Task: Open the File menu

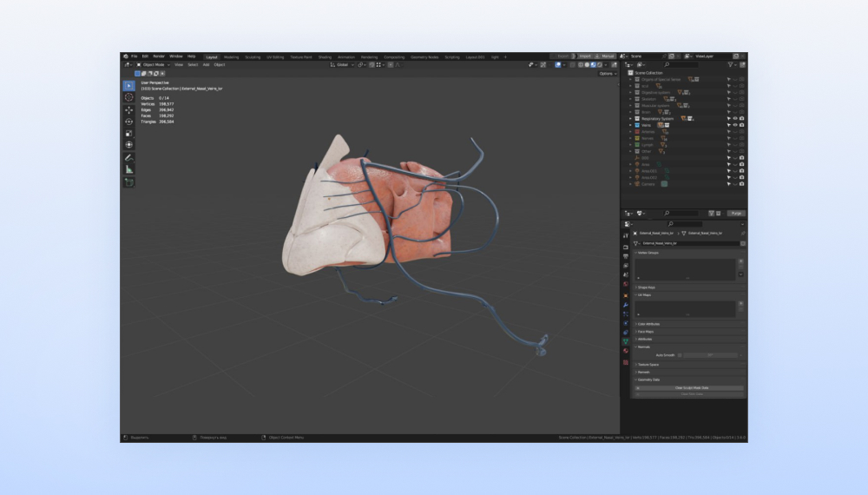Action: pos(134,56)
